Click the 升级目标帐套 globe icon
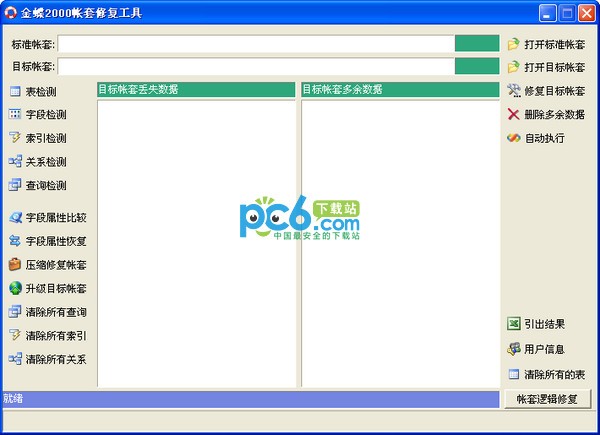The height and width of the screenshot is (435, 600). tap(15, 288)
